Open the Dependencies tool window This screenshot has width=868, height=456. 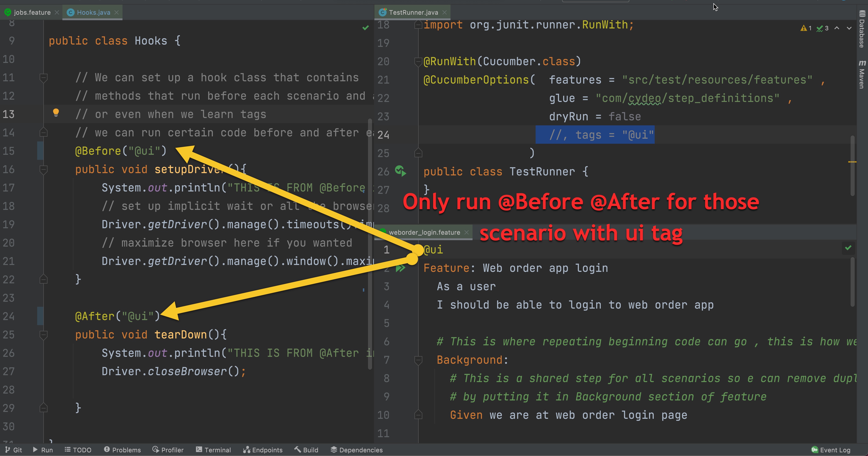tap(356, 450)
